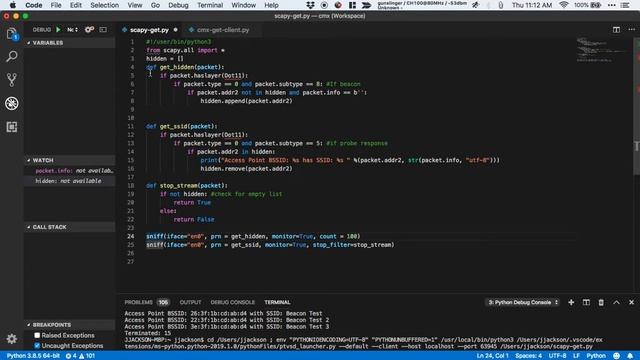The height and width of the screenshot is (360, 640).
Task: Open the Manage settings gear
Action: click(x=11, y=339)
